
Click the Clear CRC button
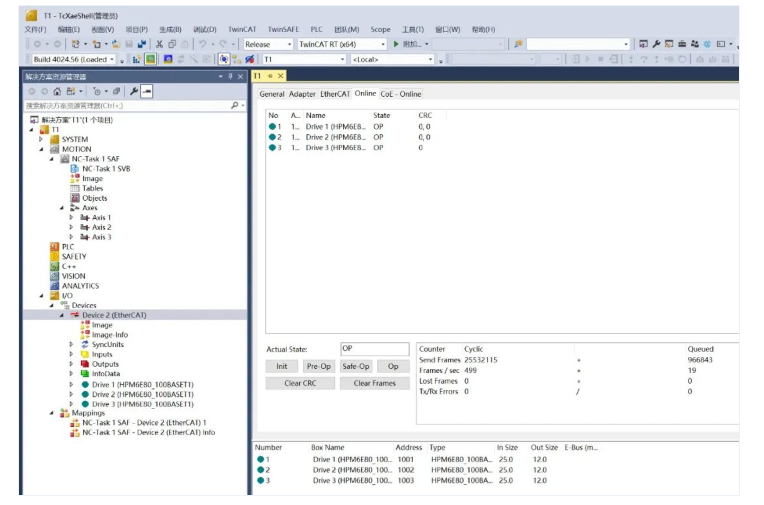pos(300,384)
